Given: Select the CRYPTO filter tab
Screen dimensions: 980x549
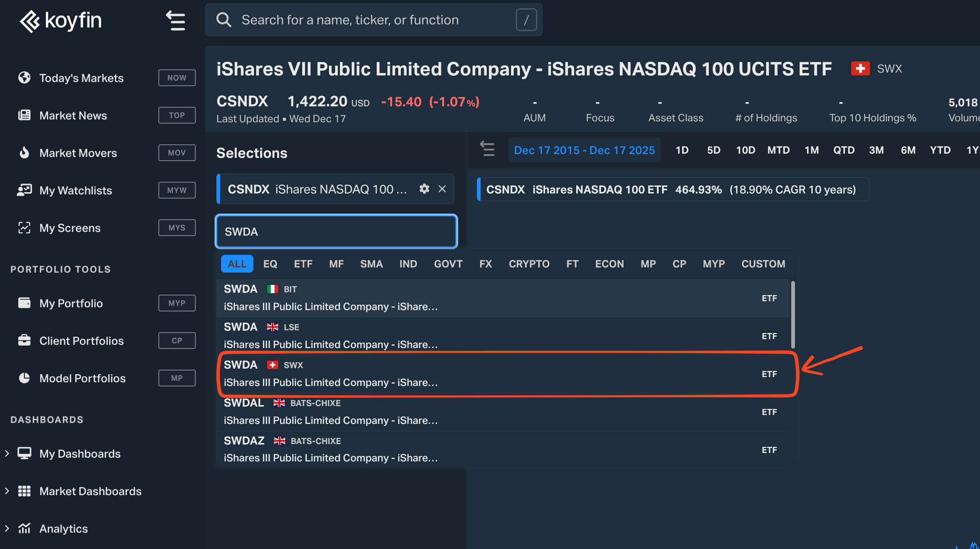Looking at the screenshot, I should (529, 264).
